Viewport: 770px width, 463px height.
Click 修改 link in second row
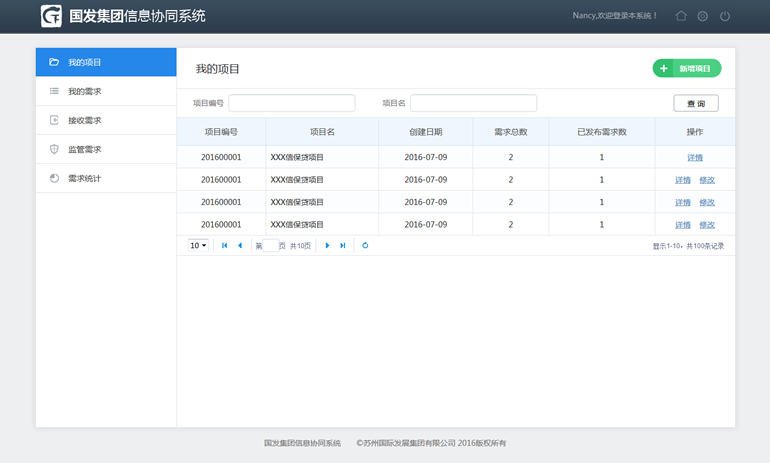(x=707, y=180)
